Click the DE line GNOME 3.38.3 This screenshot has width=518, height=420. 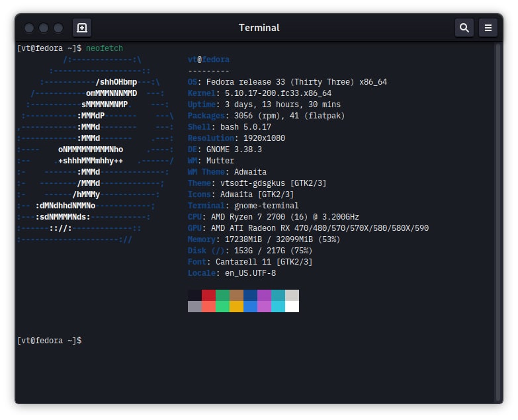[x=225, y=149]
